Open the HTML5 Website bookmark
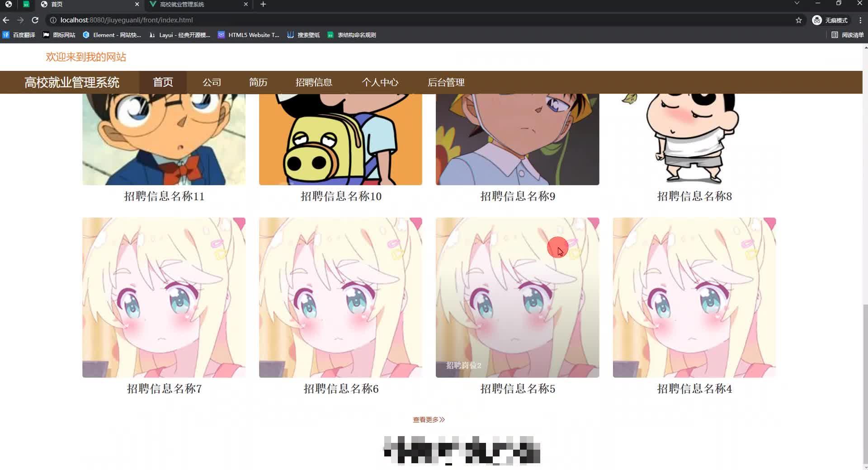This screenshot has height=470, width=868. click(x=249, y=35)
